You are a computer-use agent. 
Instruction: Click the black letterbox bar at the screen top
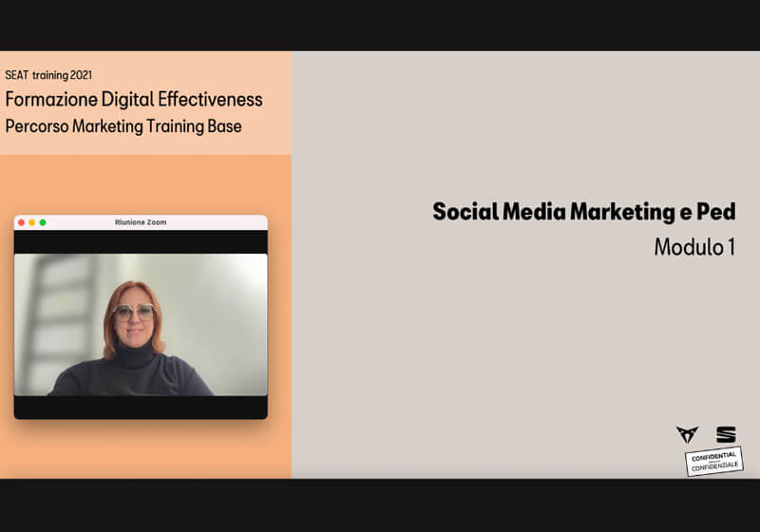point(380,25)
